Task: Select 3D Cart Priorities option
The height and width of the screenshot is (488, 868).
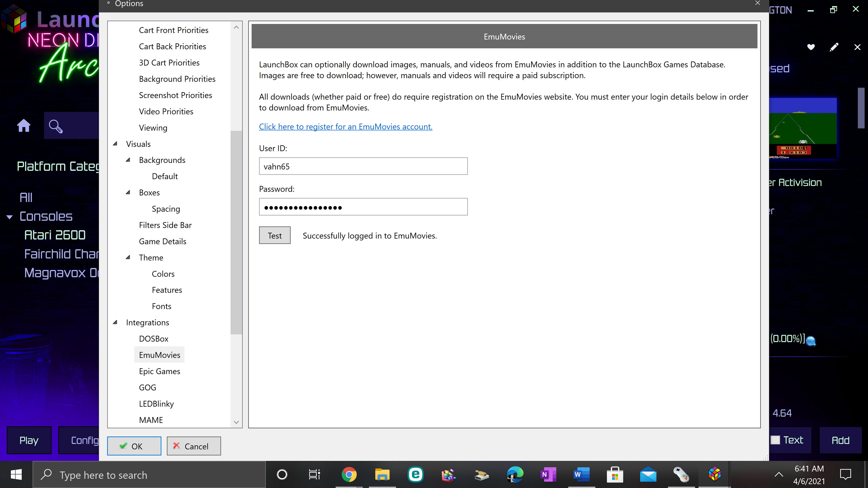Action: [169, 63]
